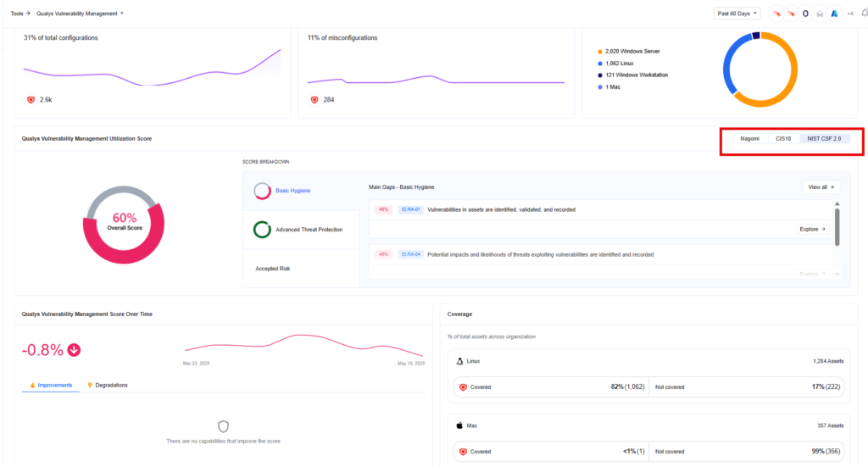Click the Mac Covered shield icon
The image size is (868, 467).
[x=464, y=452]
